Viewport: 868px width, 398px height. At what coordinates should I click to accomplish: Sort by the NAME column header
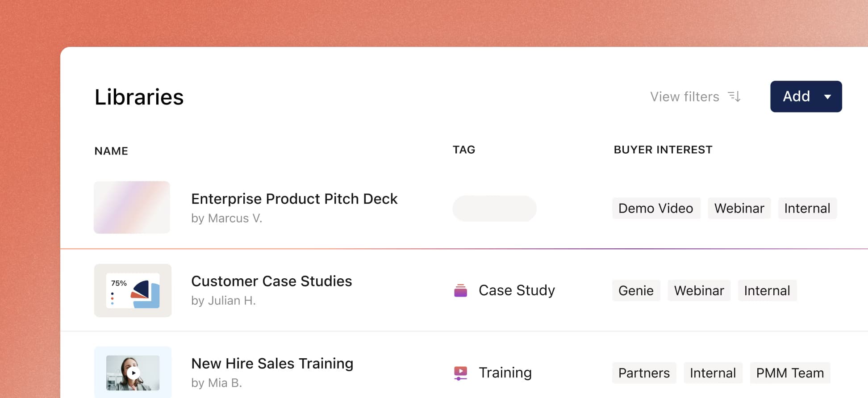coord(111,151)
